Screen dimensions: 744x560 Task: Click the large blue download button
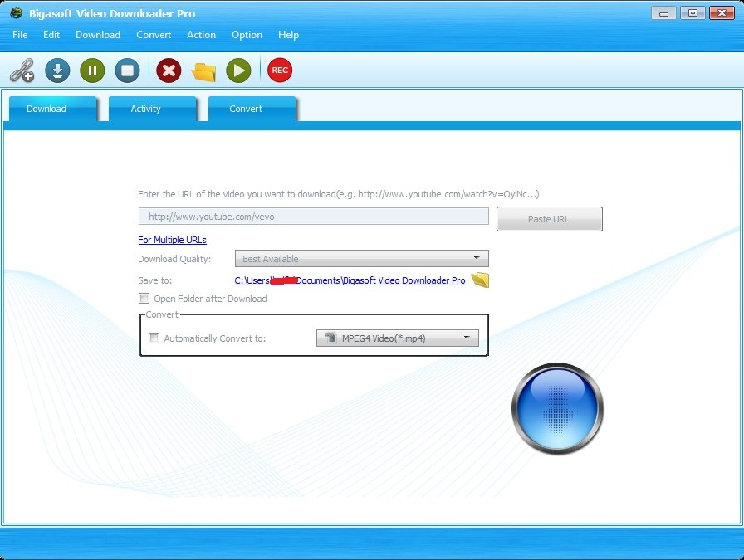(x=557, y=408)
